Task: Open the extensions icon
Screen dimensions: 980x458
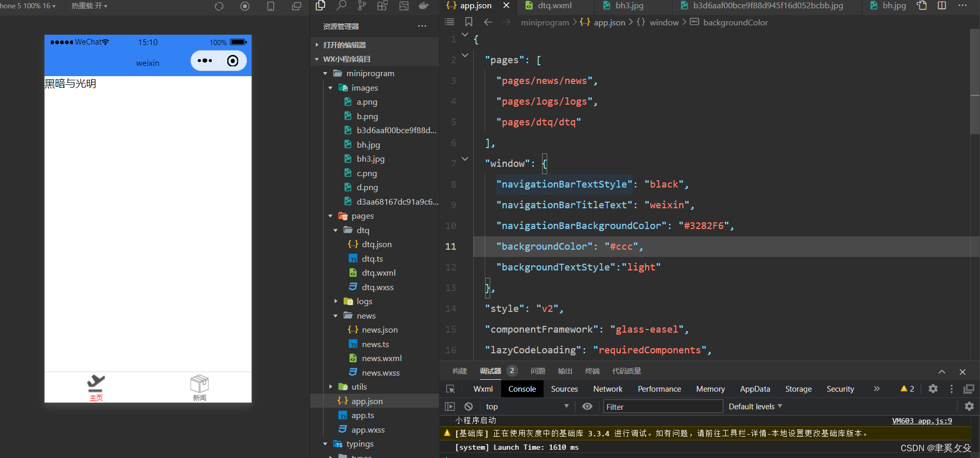Action: pyautogui.click(x=383, y=6)
